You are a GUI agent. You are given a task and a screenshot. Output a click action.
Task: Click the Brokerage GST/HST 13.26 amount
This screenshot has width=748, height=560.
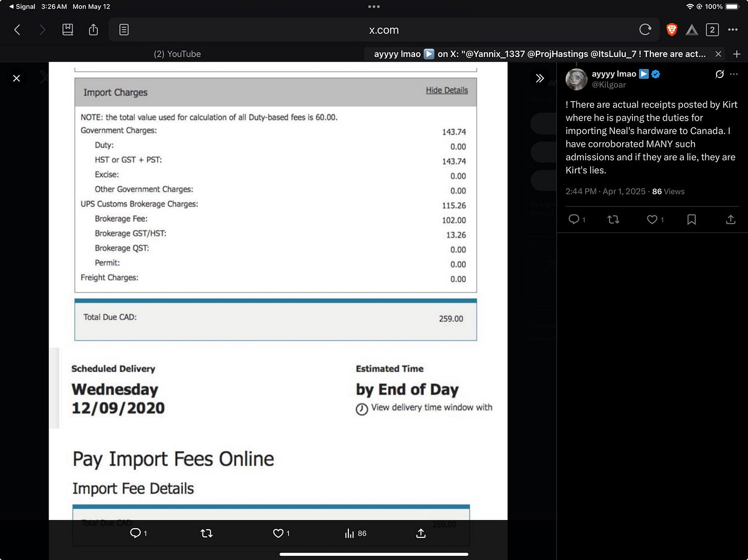(x=456, y=235)
